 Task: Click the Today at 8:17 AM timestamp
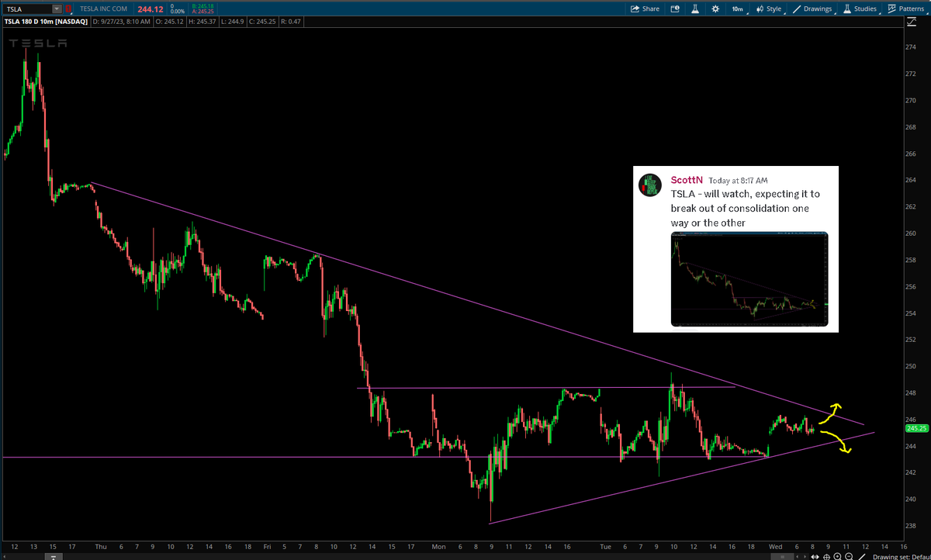tap(738, 181)
